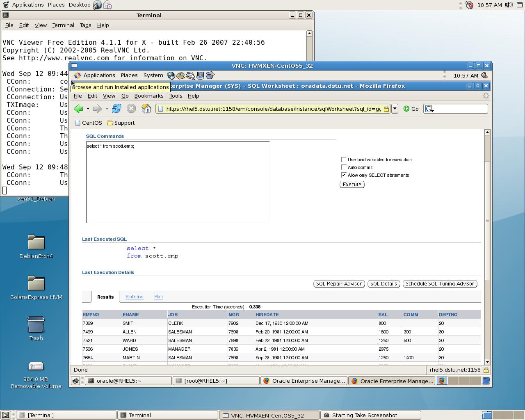This screenshot has height=420, width=525.
Task: Launch the presentation app from the VNC panel
Action: (201, 75)
